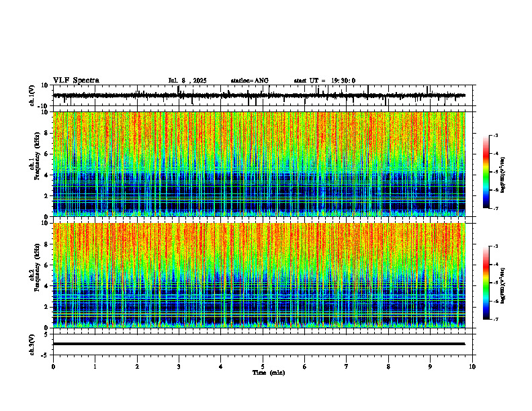Click time axis tick label "9"
This screenshot has height=411, width=532.
pyautogui.click(x=430, y=367)
